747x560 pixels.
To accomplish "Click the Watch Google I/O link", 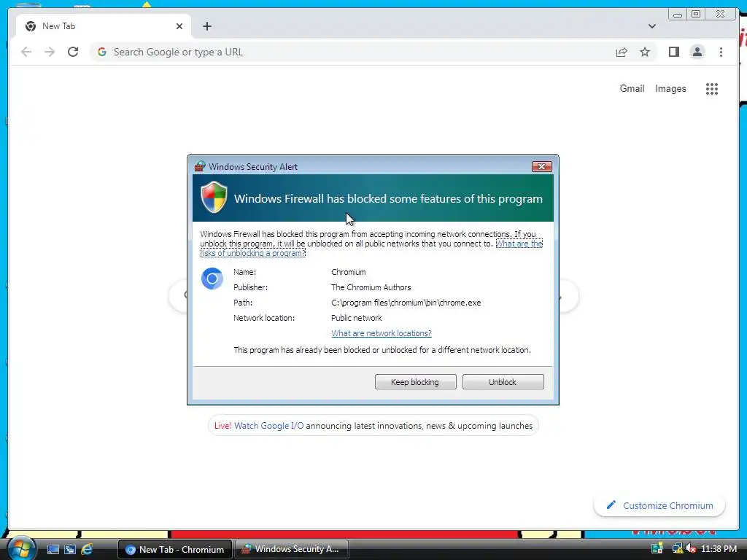I will pos(268,426).
